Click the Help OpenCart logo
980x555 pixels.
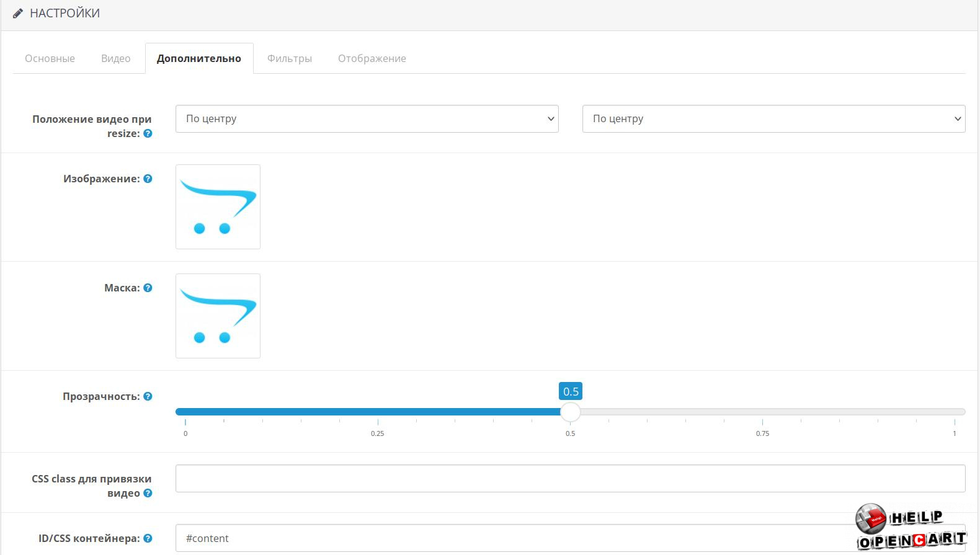point(910,527)
